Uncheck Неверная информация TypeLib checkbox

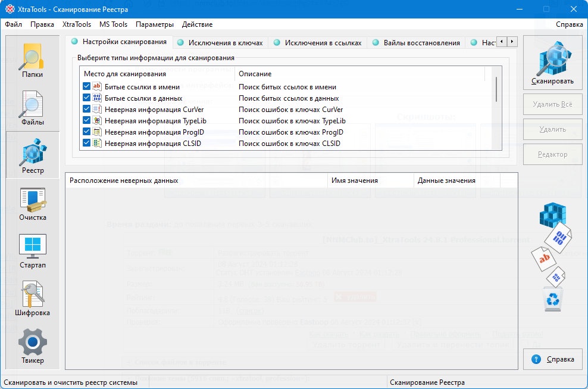[87, 120]
